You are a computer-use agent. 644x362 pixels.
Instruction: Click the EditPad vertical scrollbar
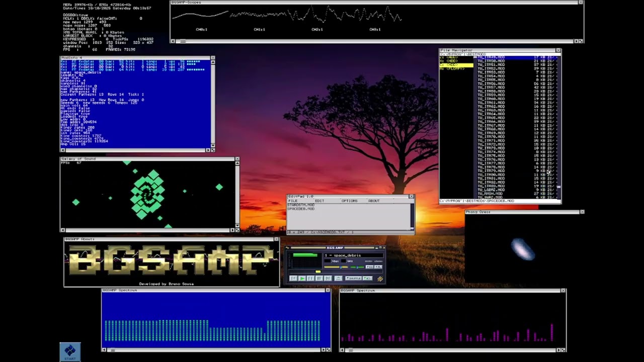point(412,217)
